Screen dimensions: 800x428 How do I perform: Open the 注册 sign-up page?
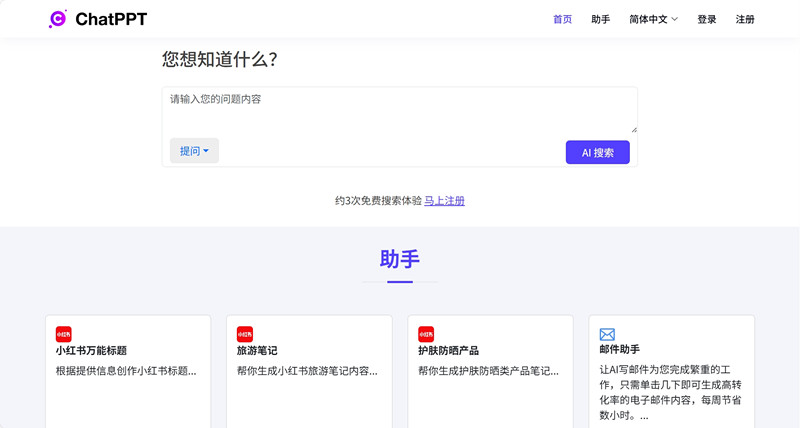click(745, 19)
